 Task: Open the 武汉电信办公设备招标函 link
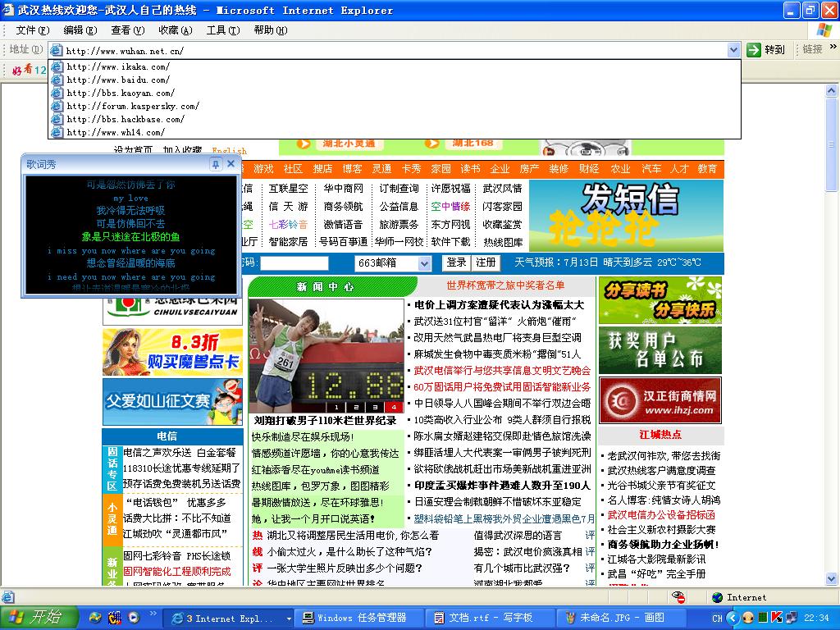[661, 515]
